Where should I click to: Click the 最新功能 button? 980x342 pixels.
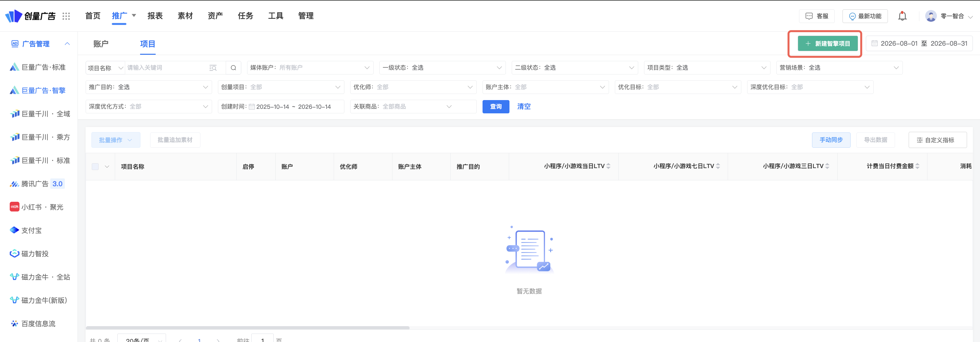click(x=865, y=16)
